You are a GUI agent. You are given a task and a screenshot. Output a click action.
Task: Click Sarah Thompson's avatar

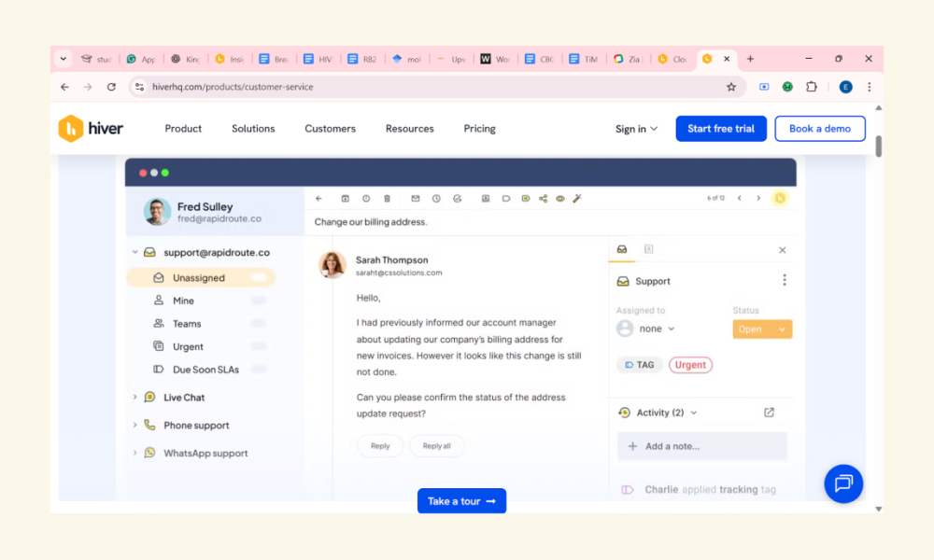coord(333,264)
